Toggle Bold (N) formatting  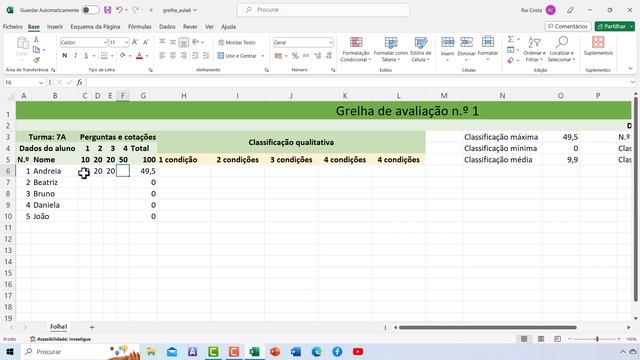(x=64, y=56)
